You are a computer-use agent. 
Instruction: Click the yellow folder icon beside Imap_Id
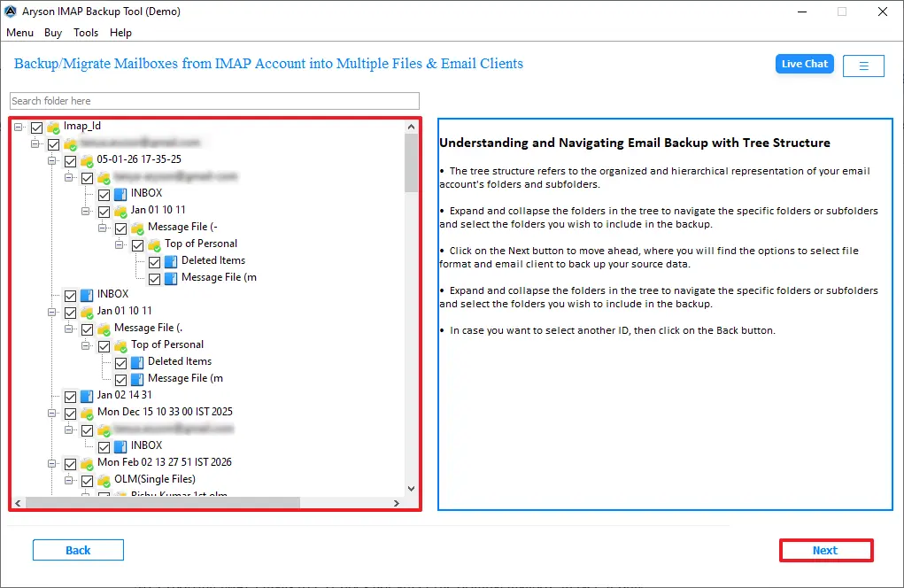[x=51, y=126]
